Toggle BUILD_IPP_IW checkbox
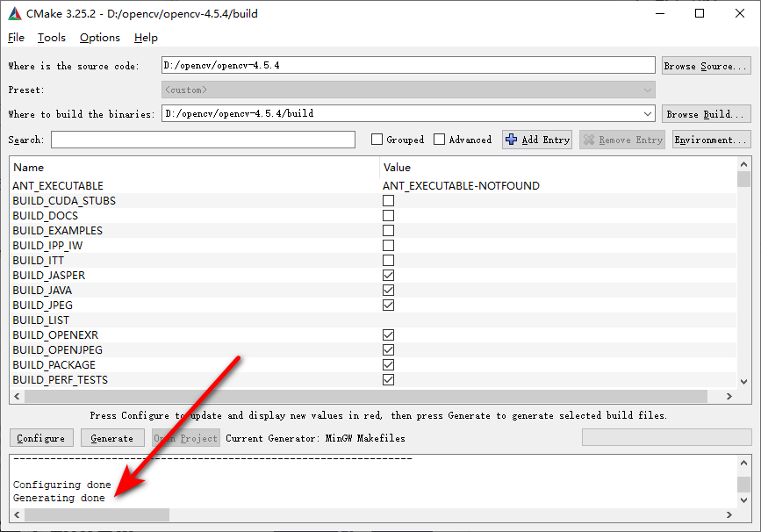The image size is (761, 532). (x=388, y=246)
